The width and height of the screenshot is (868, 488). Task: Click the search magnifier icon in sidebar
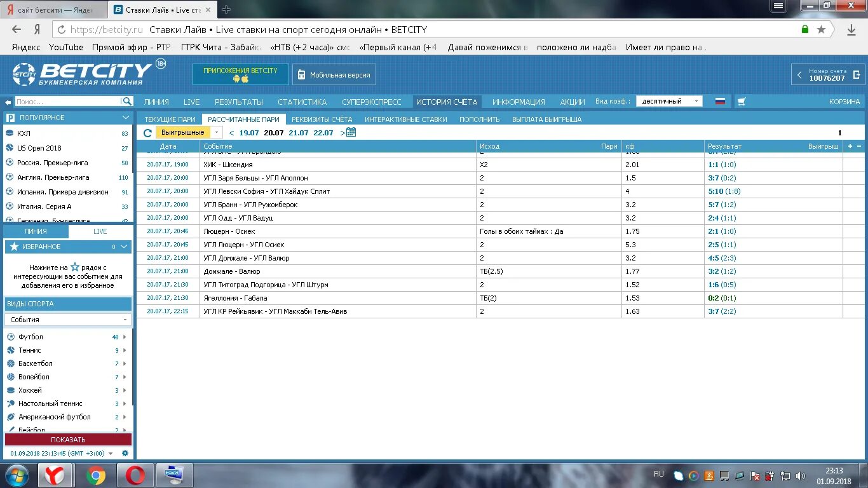[127, 102]
